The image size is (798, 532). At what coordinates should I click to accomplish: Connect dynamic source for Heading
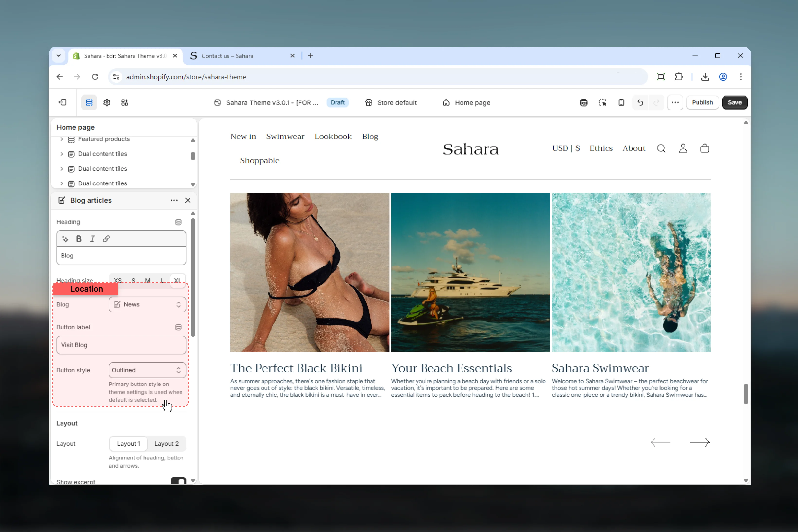[x=178, y=222]
